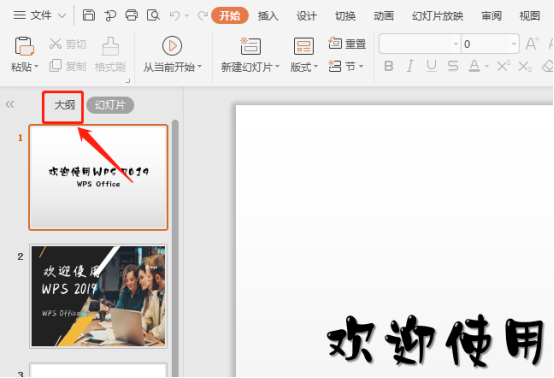Open the clipboard group dialog launcher
The height and width of the screenshot is (378, 554).
coord(128,81)
